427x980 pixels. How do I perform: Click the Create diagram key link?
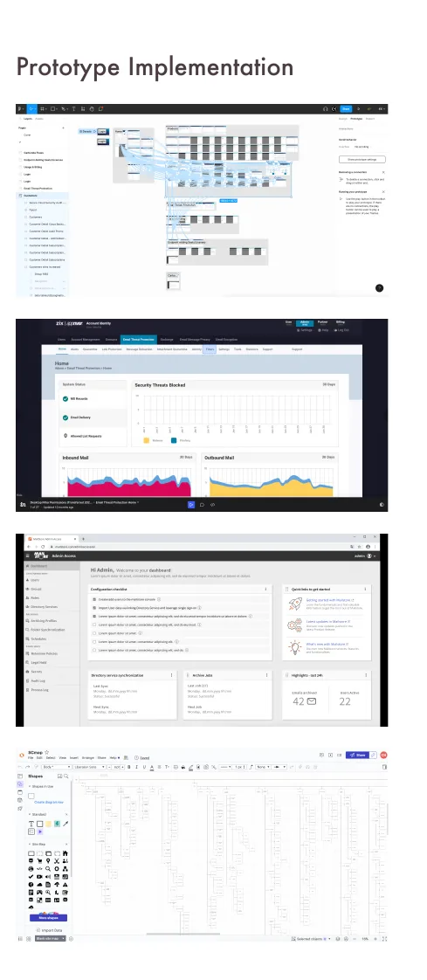point(48,802)
